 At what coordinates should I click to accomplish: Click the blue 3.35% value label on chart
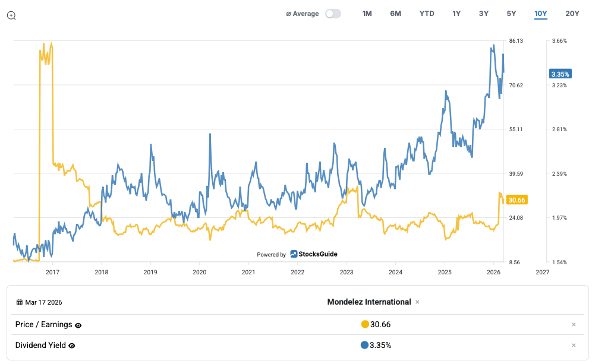click(x=560, y=74)
